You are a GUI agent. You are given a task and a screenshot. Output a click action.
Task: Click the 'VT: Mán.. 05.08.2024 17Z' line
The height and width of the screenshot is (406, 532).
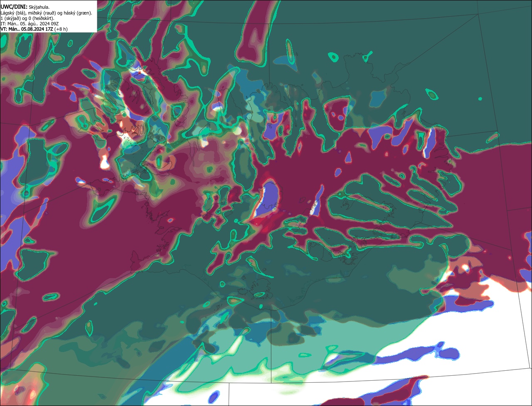[x=34, y=29]
